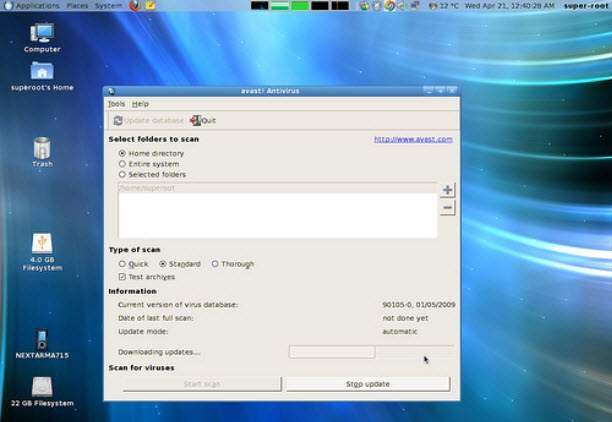Follow the http://www.avast.com link
This screenshot has height=422, width=612.
pyautogui.click(x=413, y=139)
